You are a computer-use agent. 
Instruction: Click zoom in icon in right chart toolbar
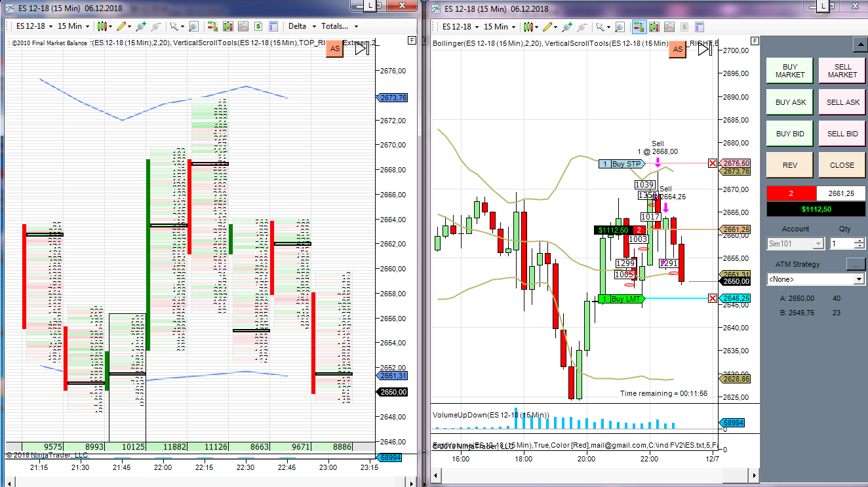566,26
